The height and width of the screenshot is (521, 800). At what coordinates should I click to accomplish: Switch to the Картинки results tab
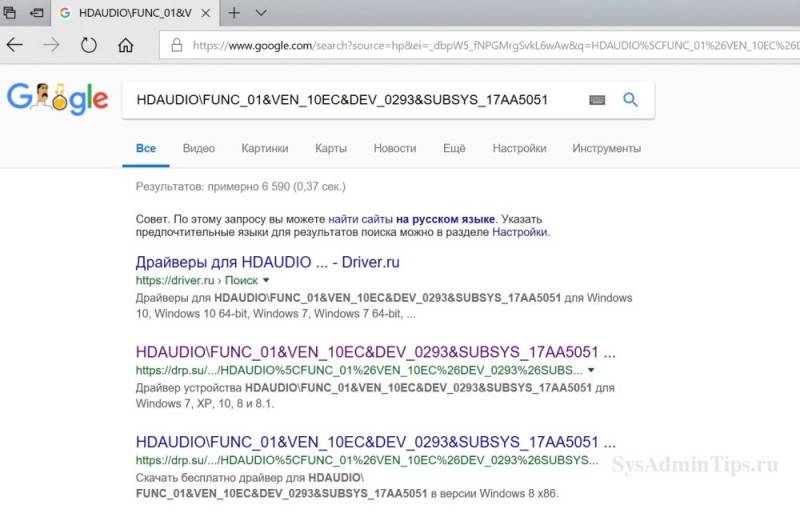pos(265,148)
